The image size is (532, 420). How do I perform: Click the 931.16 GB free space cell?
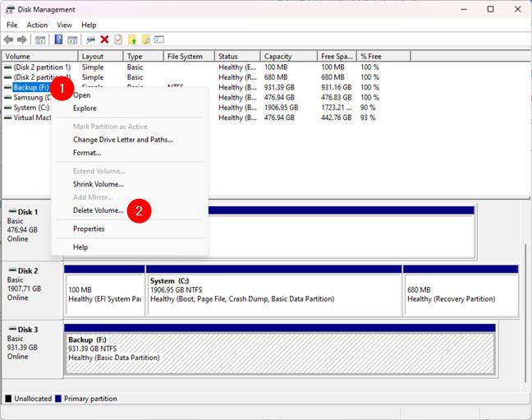(337, 87)
